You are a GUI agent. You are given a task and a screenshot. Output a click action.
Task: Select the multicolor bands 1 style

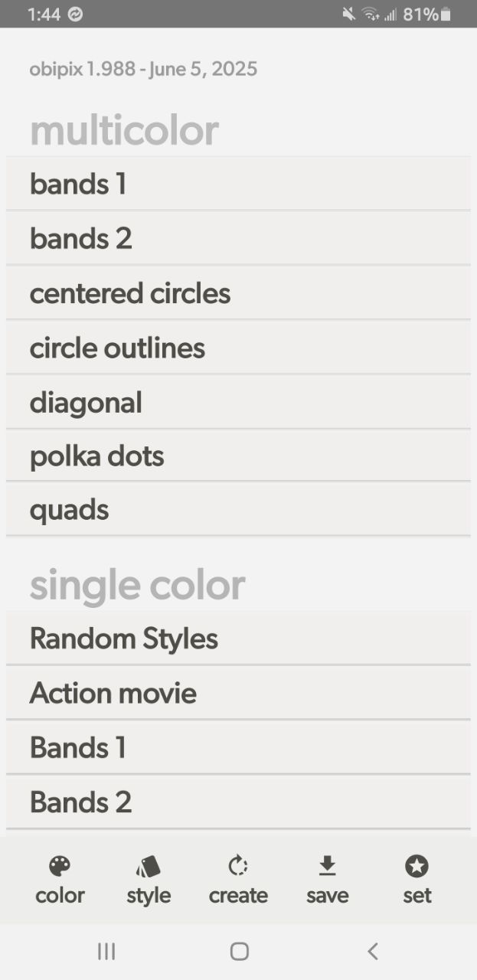[238, 184]
